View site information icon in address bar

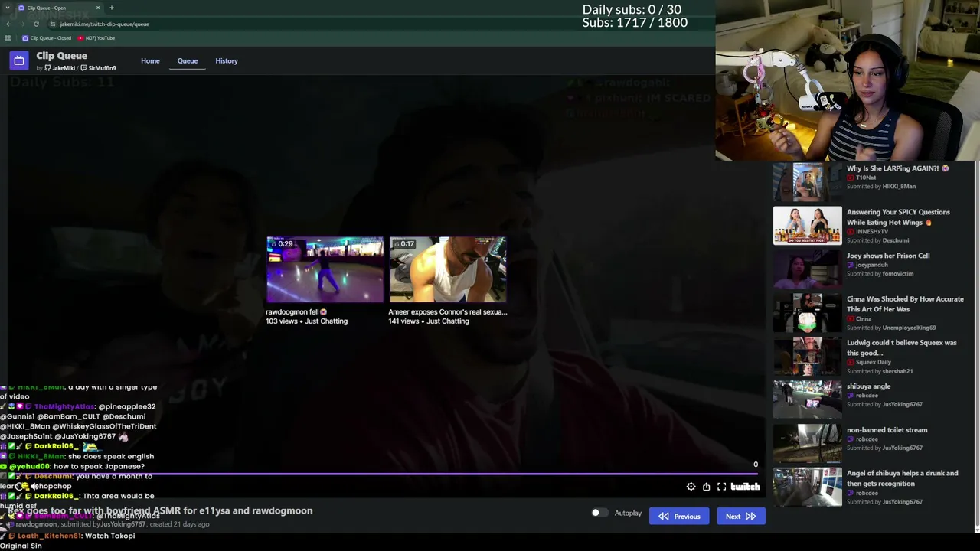tap(52, 24)
